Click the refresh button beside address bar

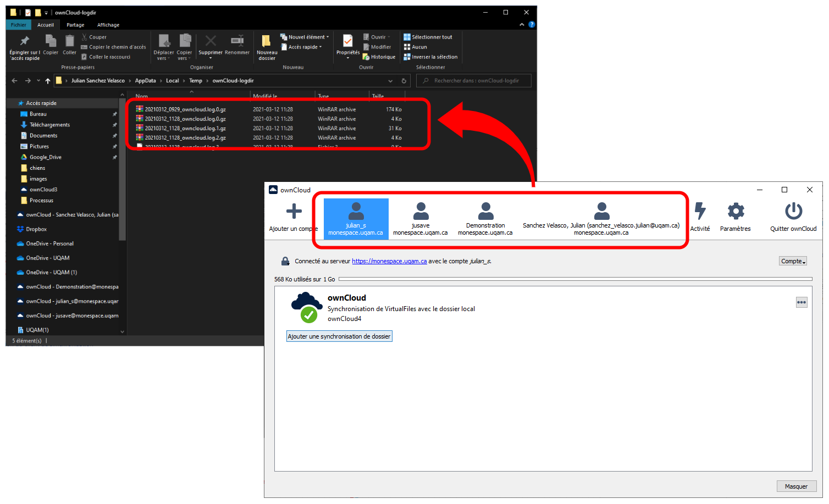(x=404, y=81)
